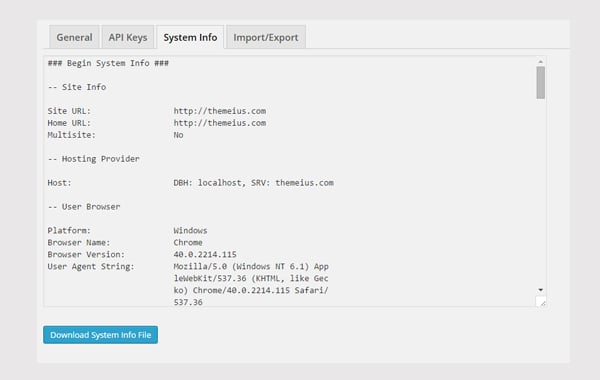Click the 'User Agent String:' label
600x380 pixels.
point(91,266)
